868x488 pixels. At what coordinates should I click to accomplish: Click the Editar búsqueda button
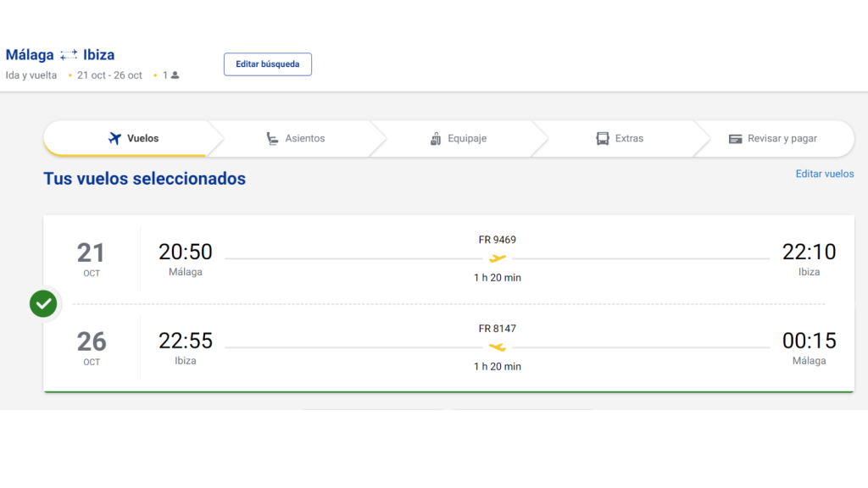click(267, 64)
